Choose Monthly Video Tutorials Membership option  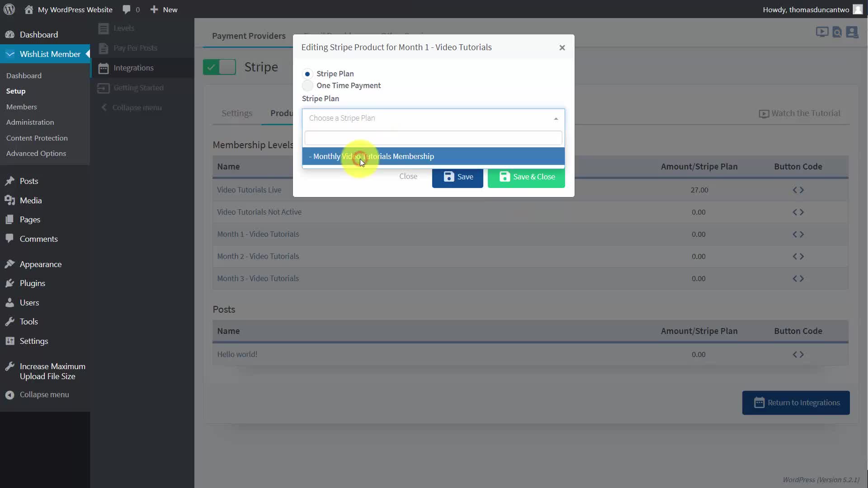pos(433,156)
